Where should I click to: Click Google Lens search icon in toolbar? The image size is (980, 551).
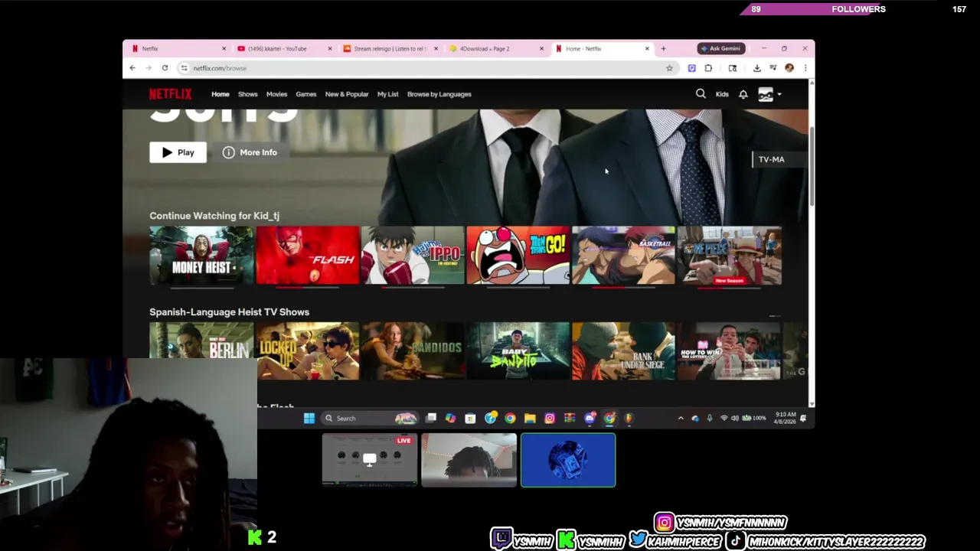[733, 68]
